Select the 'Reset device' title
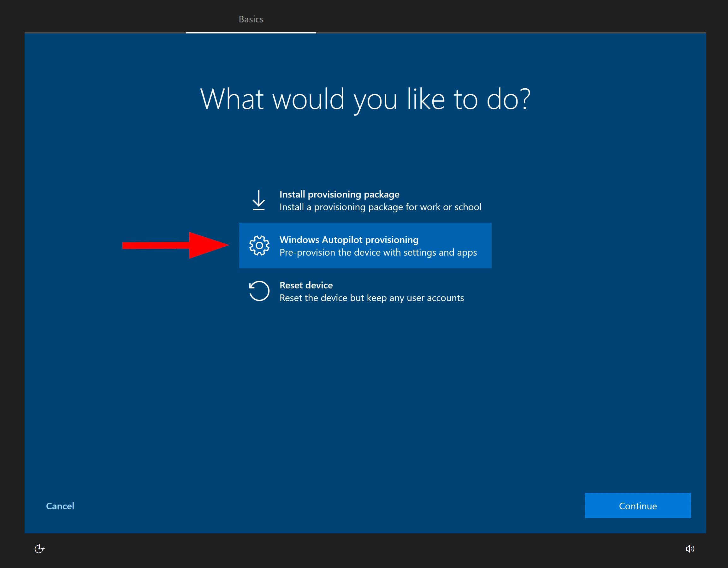Screen dimensions: 728x568 pos(306,285)
